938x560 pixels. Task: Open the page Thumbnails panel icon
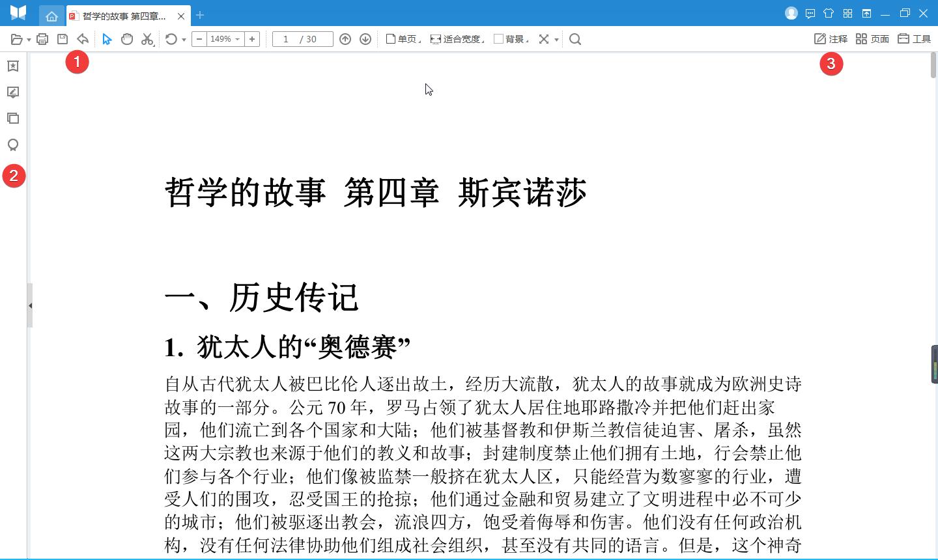pos(13,118)
